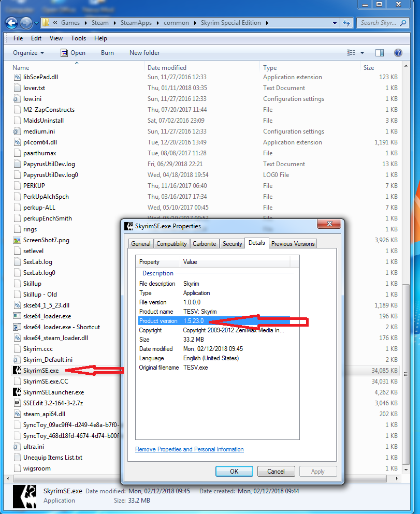Expand the chevron after Games in path
The image size is (420, 514).
point(85,23)
